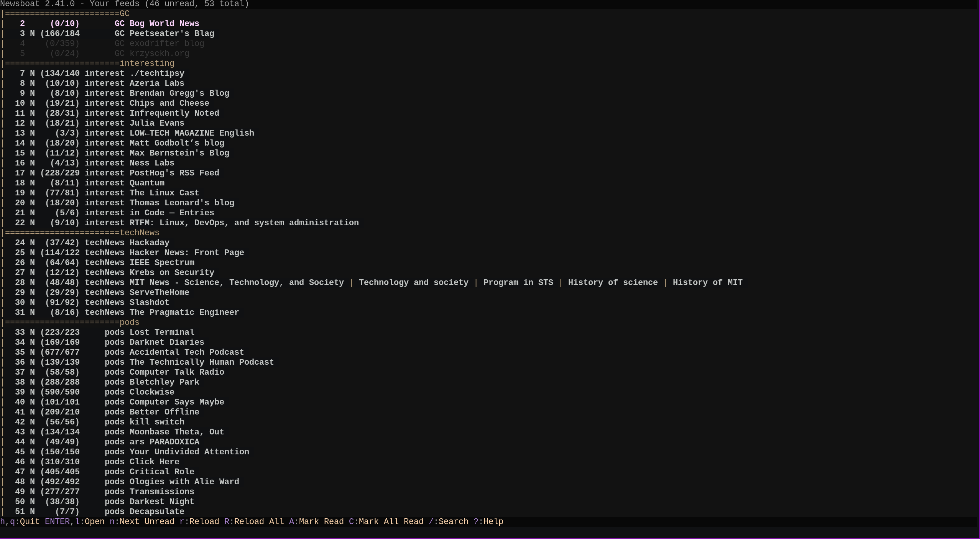This screenshot has height=539, width=980.
Task: Click the interesting section header
Action: point(147,64)
